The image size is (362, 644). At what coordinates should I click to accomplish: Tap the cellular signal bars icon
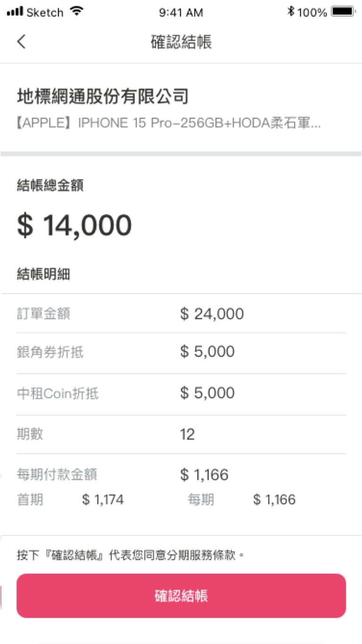point(15,12)
